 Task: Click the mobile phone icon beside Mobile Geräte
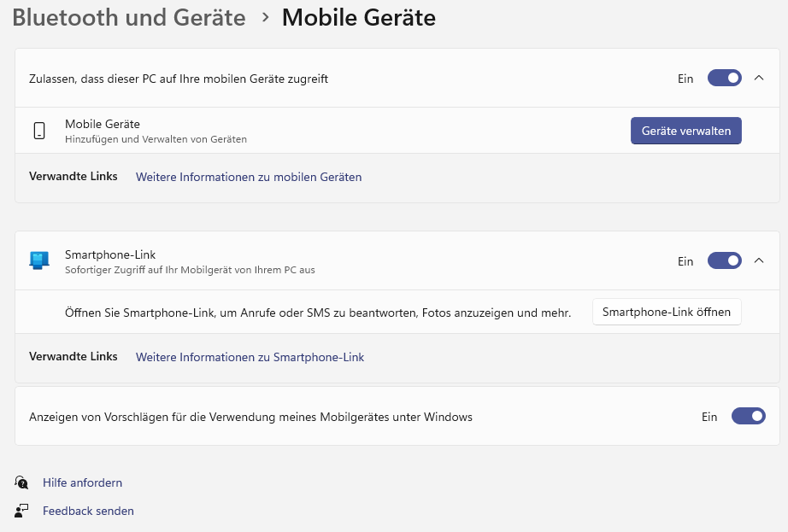(x=38, y=130)
